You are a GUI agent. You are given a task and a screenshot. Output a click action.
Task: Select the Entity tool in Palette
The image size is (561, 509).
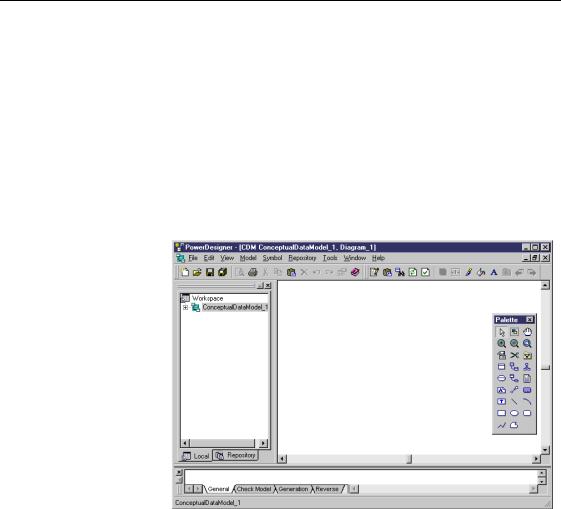502,367
